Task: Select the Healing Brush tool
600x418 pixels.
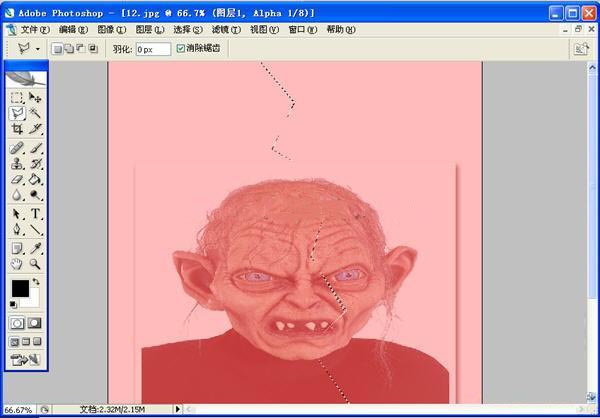Action: pos(16,148)
